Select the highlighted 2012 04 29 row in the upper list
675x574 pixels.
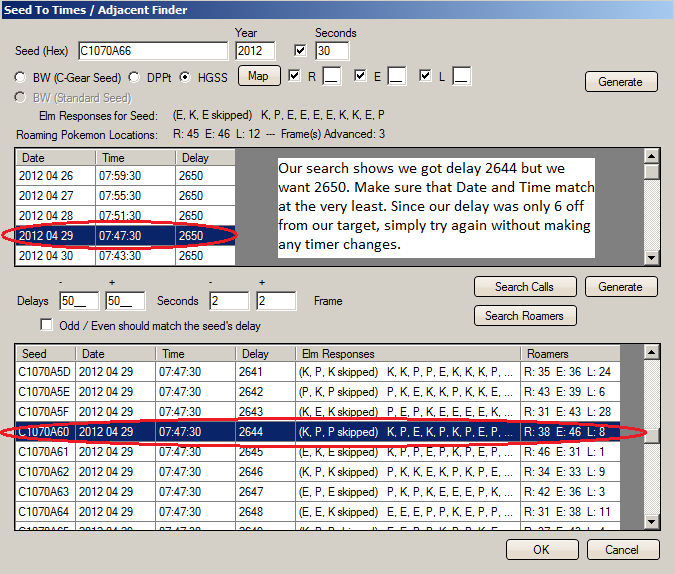[125, 236]
